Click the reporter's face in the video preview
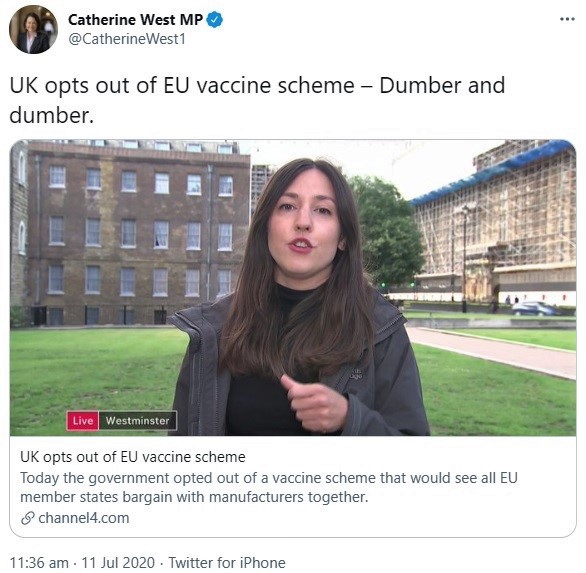The height and width of the screenshot is (573, 586). 305,223
